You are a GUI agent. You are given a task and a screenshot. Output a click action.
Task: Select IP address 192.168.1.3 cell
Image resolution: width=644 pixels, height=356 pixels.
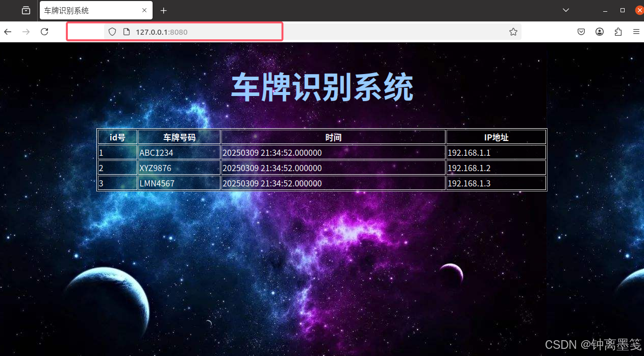(x=496, y=183)
